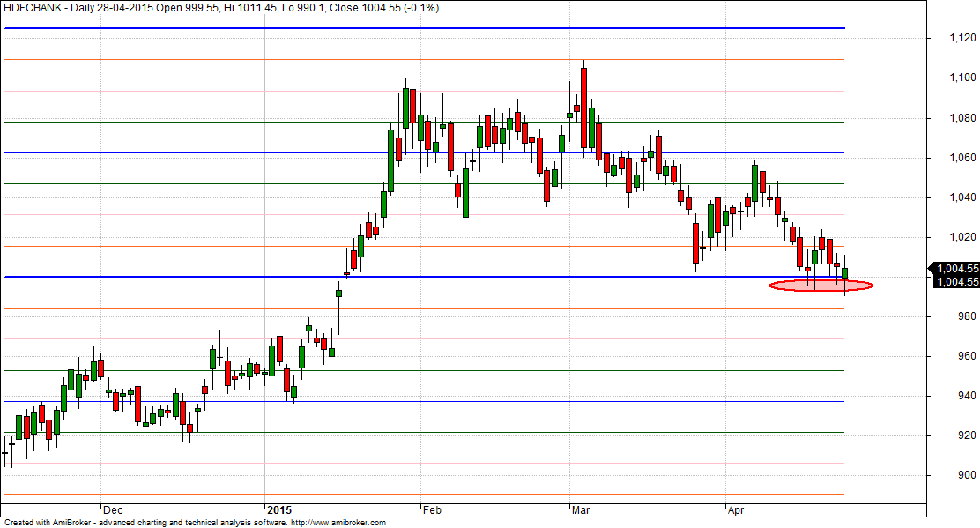Select the tall red candle at March peak

[583, 108]
